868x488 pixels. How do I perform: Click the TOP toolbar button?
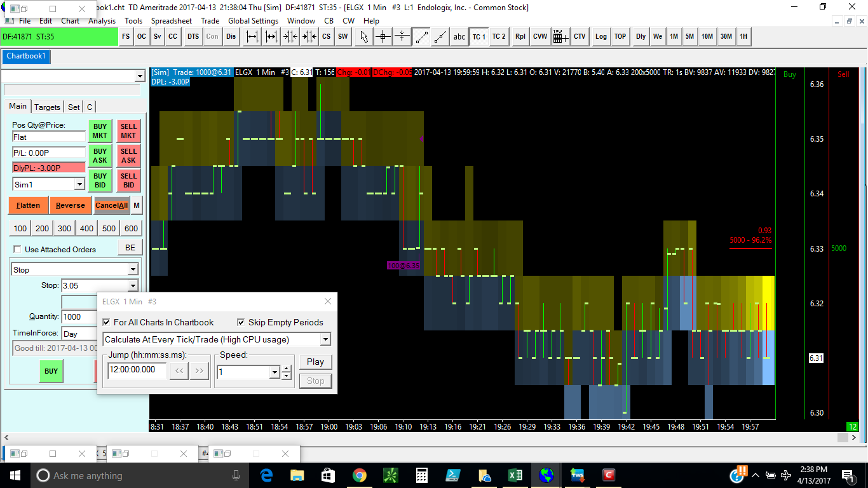pyautogui.click(x=620, y=37)
